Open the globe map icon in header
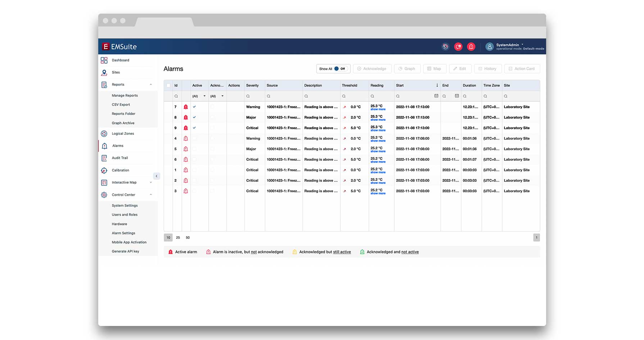 [x=445, y=47]
